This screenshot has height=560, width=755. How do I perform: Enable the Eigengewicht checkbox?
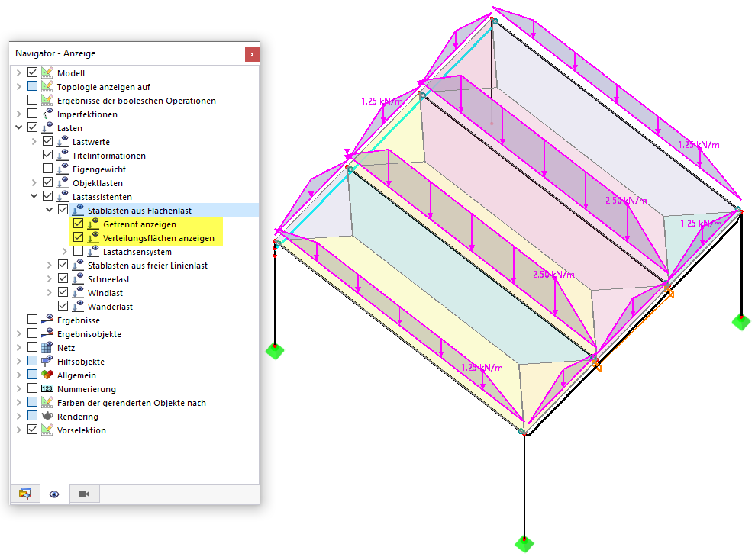pos(47,169)
